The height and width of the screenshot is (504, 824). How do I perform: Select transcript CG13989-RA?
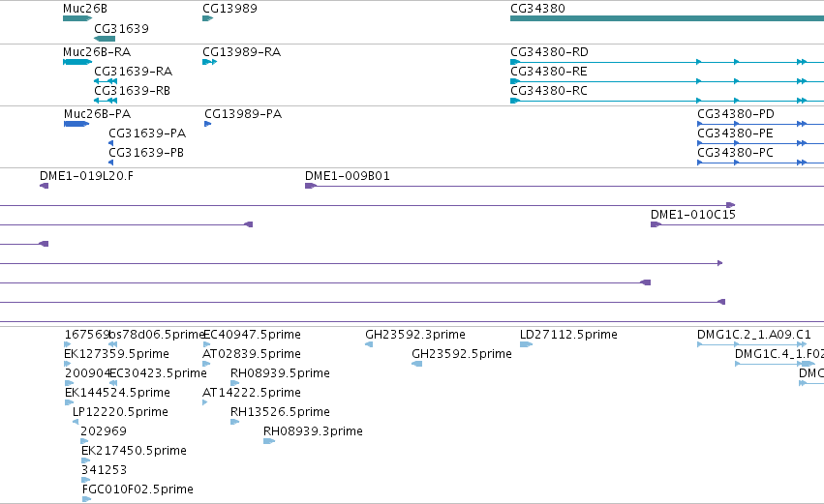[x=242, y=52]
